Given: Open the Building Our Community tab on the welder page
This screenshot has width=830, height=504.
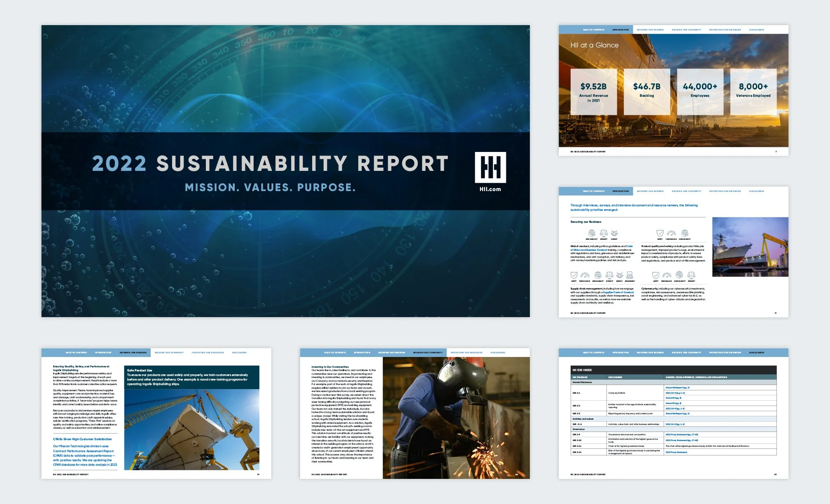Looking at the screenshot, I should [428, 352].
